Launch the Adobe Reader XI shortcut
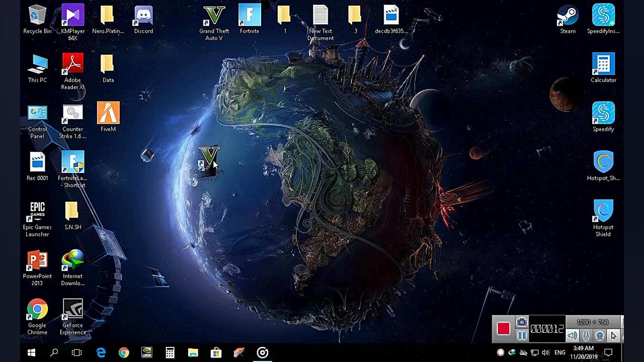 click(72, 72)
